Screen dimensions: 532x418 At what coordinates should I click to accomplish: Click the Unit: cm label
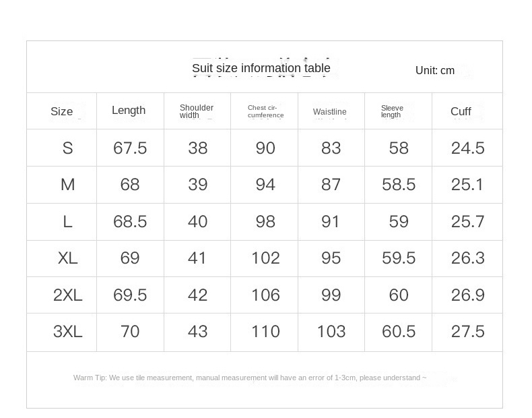tap(434, 71)
